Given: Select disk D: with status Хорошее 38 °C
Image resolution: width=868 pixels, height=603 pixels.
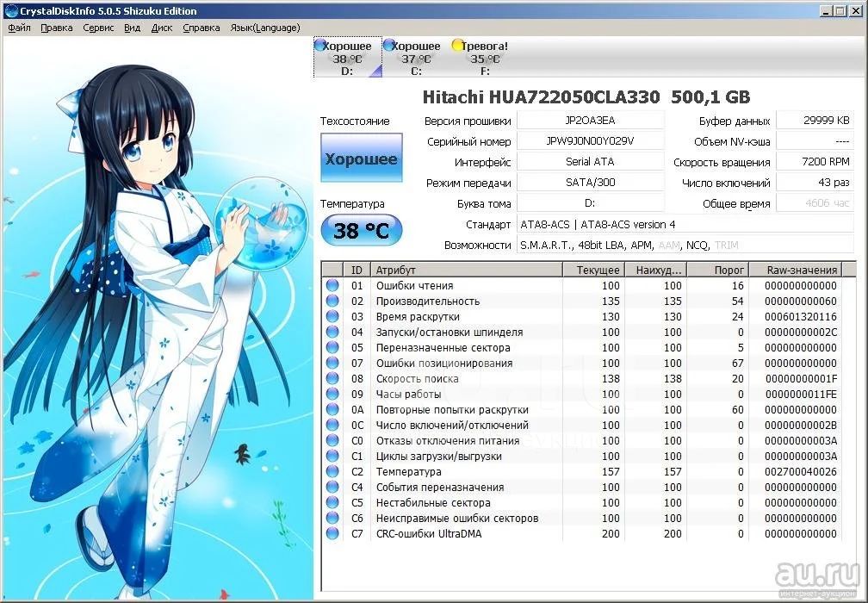Looking at the screenshot, I should [x=348, y=58].
